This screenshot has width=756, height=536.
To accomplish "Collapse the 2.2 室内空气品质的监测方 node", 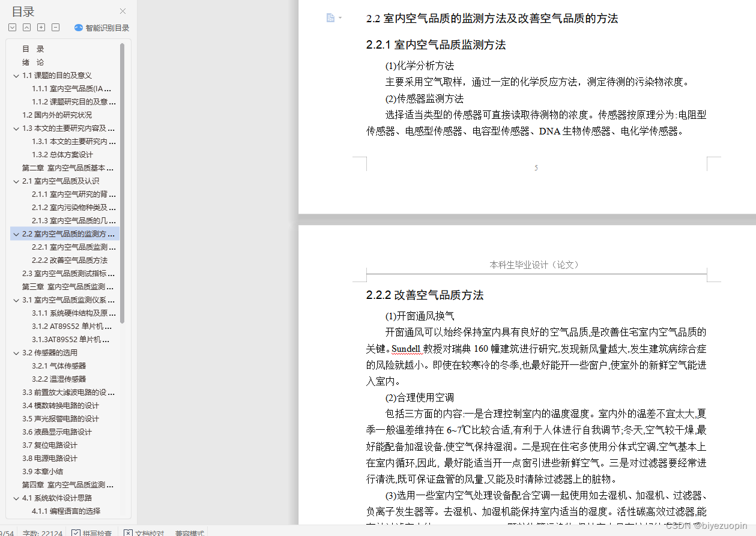I will point(16,234).
